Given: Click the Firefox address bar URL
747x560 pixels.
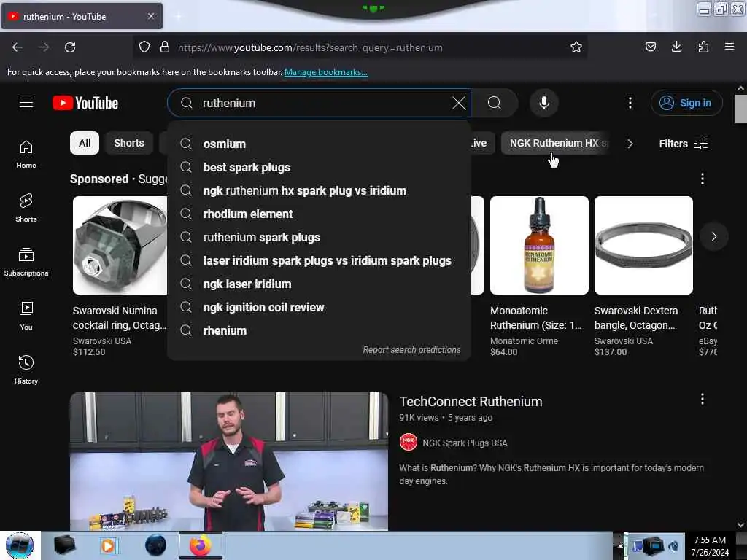Looking at the screenshot, I should pos(309,47).
